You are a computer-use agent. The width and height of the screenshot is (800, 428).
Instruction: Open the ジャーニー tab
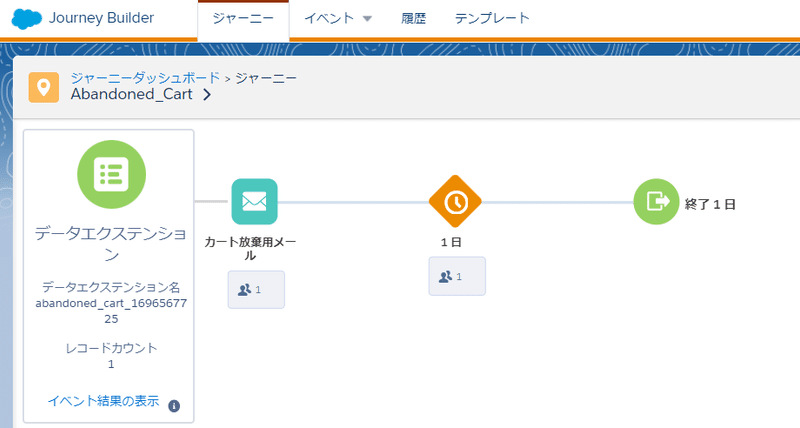click(243, 19)
